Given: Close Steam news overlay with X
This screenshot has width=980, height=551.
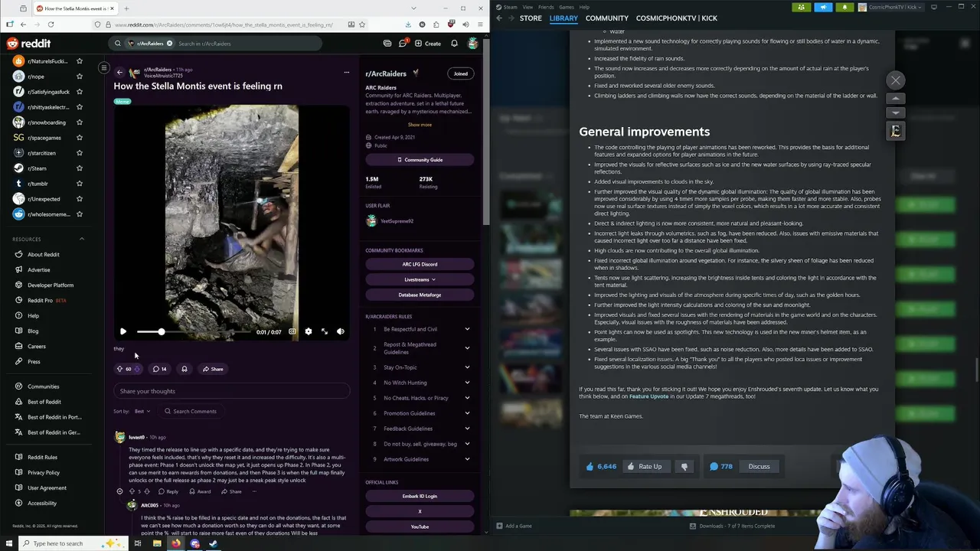Looking at the screenshot, I should point(896,80).
